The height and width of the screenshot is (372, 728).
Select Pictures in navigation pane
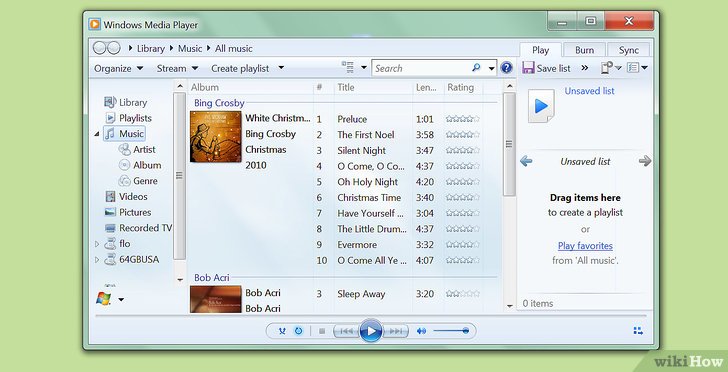tap(128, 212)
